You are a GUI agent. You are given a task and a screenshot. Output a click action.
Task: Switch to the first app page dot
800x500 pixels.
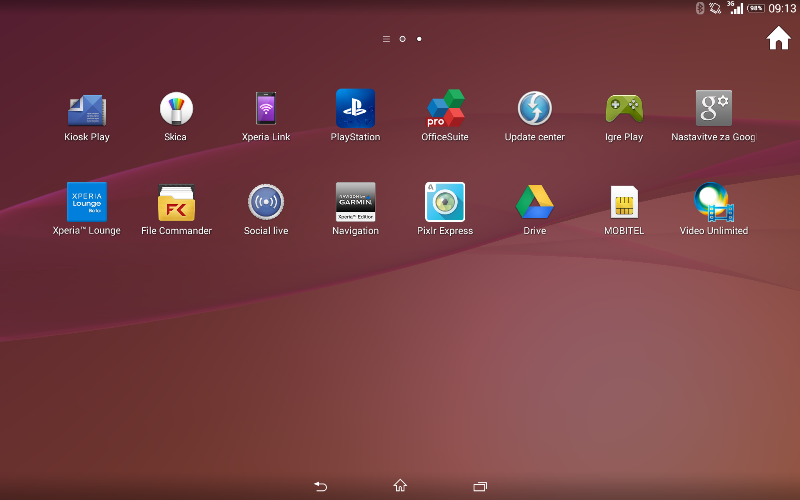(403, 39)
